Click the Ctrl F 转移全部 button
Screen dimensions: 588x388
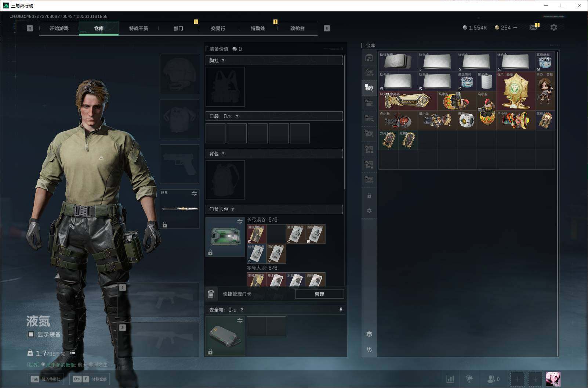90,379
